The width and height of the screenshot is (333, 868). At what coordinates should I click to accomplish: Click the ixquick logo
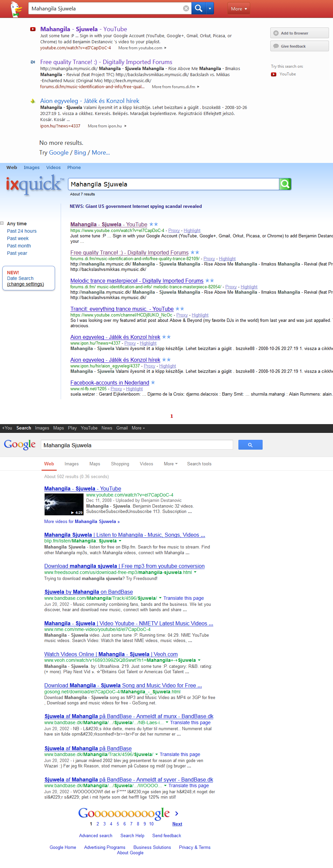pos(34,184)
